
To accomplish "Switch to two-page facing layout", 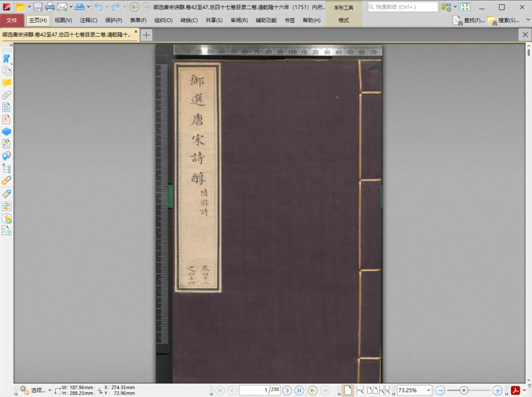I will (372, 391).
